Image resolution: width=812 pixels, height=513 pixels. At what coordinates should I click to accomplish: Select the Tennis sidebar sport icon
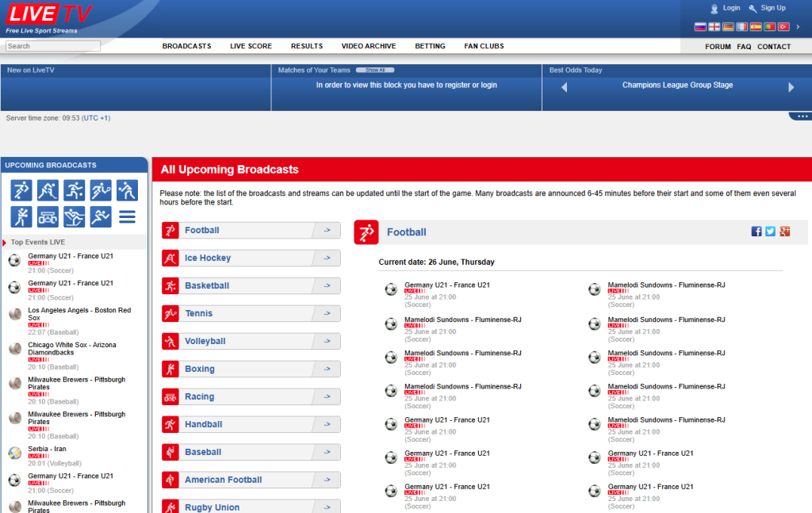[x=101, y=190]
